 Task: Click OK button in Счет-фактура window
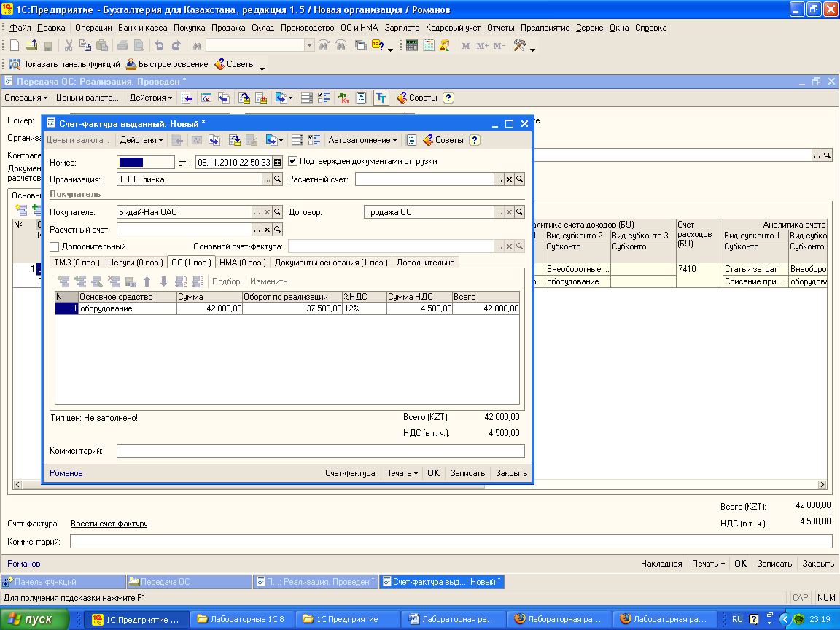point(433,473)
